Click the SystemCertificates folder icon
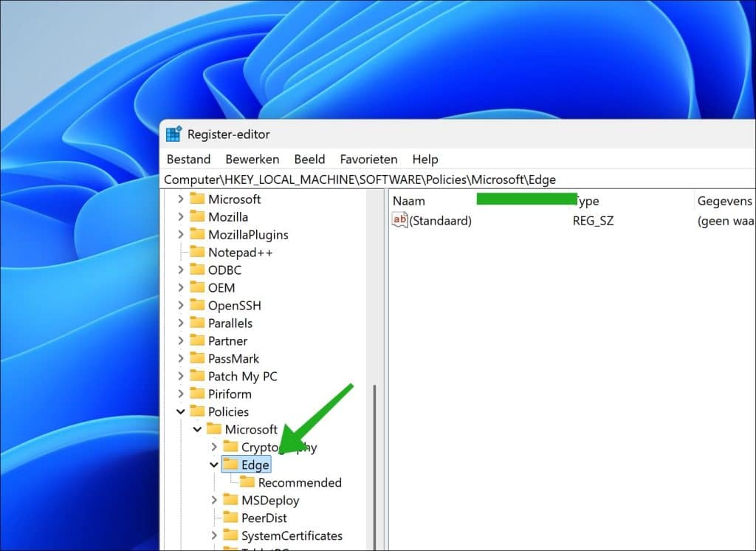The image size is (756, 551). click(230, 535)
